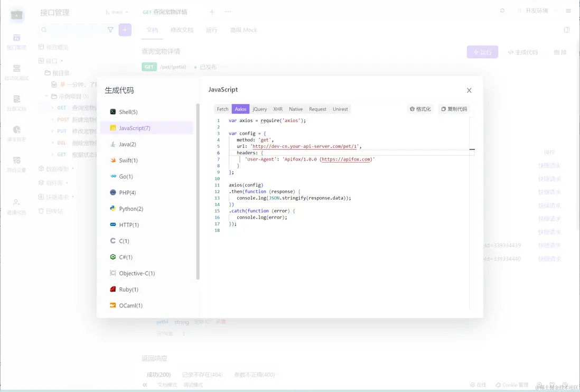Open the Cookie 管理 link

tap(512, 385)
